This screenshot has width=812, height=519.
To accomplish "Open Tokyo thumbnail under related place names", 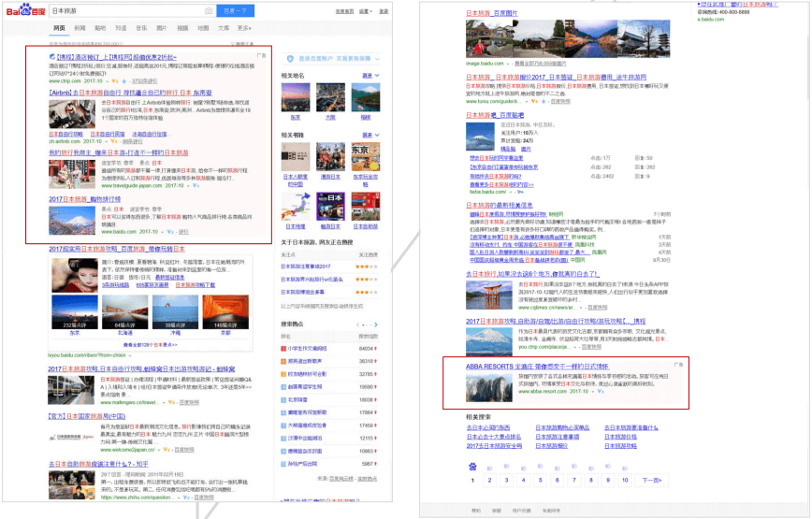I will click(296, 98).
